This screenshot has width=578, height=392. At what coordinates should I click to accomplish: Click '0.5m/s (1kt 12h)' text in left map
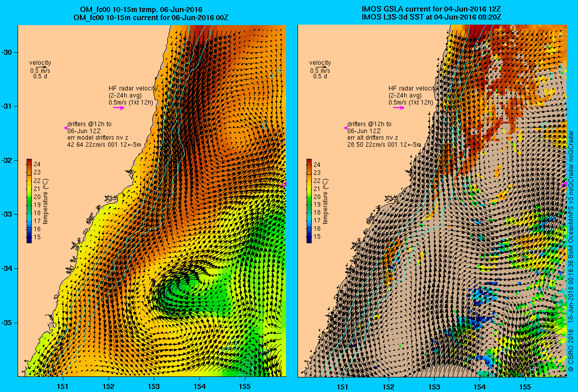point(131,103)
